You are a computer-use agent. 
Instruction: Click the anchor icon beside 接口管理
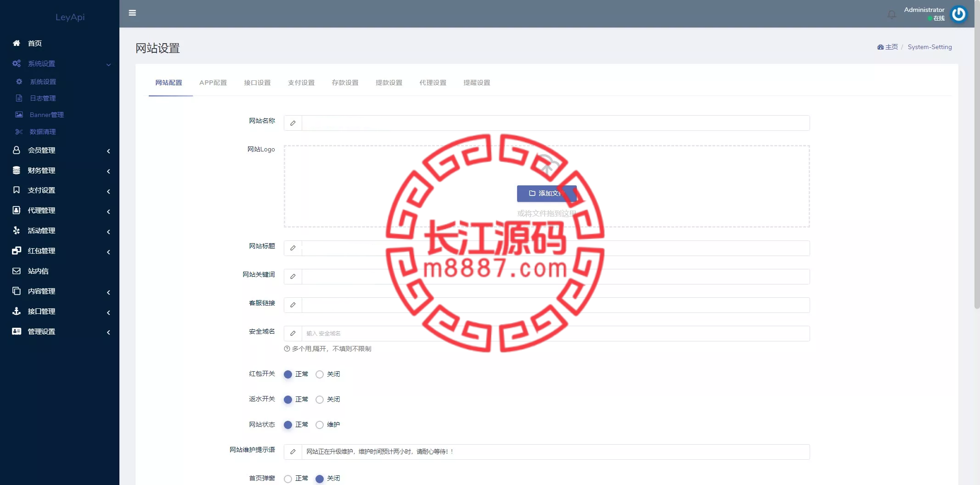[x=17, y=311]
